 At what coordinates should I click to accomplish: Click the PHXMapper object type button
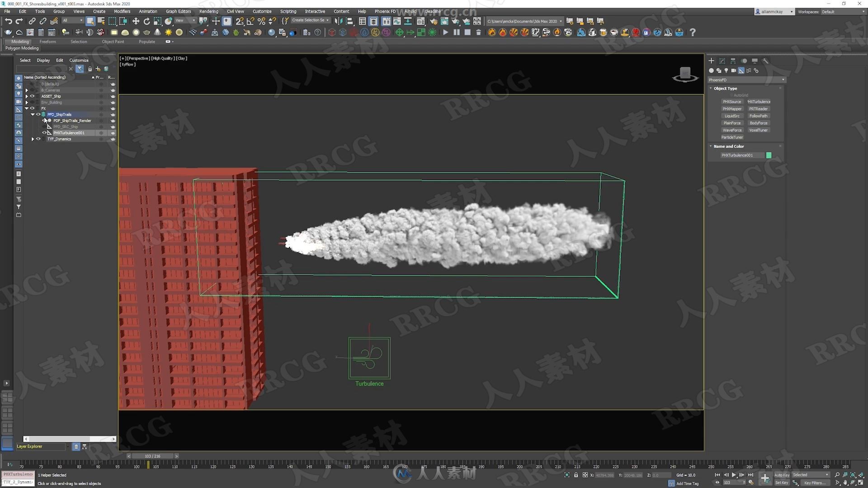click(x=732, y=109)
